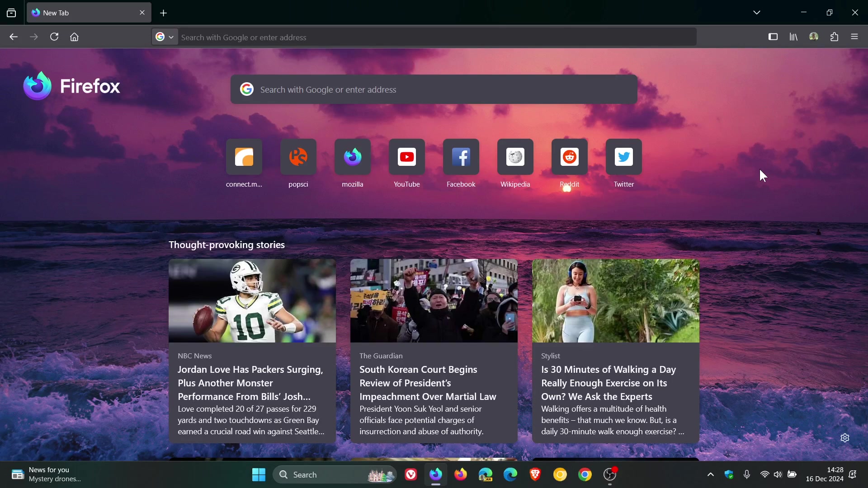868x488 pixels.
Task: Open the screen recorder app in taskbar
Action: (610, 474)
